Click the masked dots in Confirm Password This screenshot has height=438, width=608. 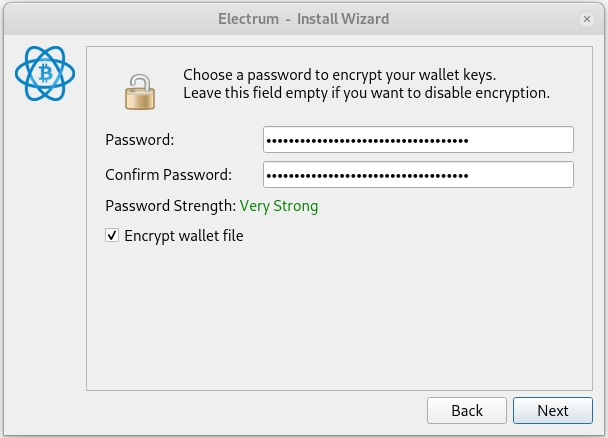(368, 176)
